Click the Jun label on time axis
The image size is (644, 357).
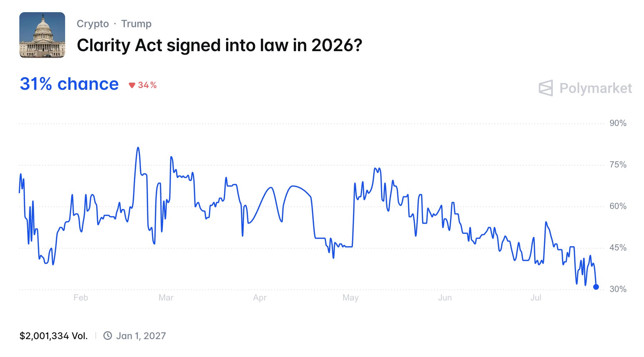[x=445, y=298]
